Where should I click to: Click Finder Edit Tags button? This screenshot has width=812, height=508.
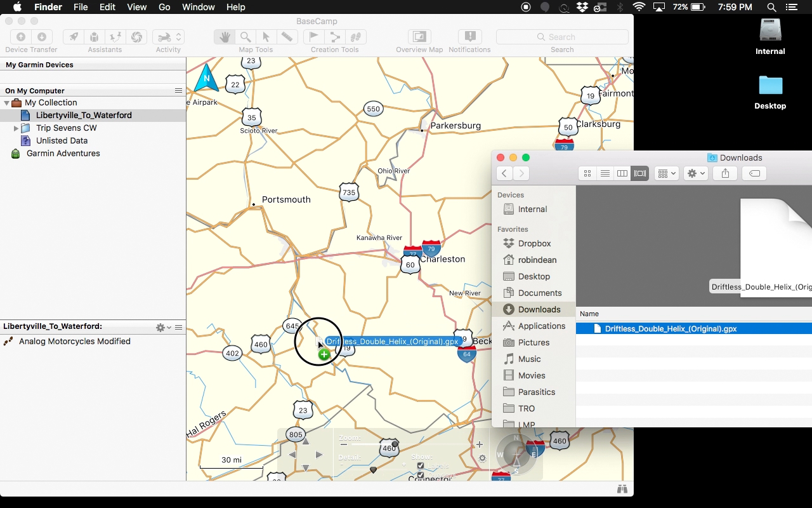coord(755,173)
